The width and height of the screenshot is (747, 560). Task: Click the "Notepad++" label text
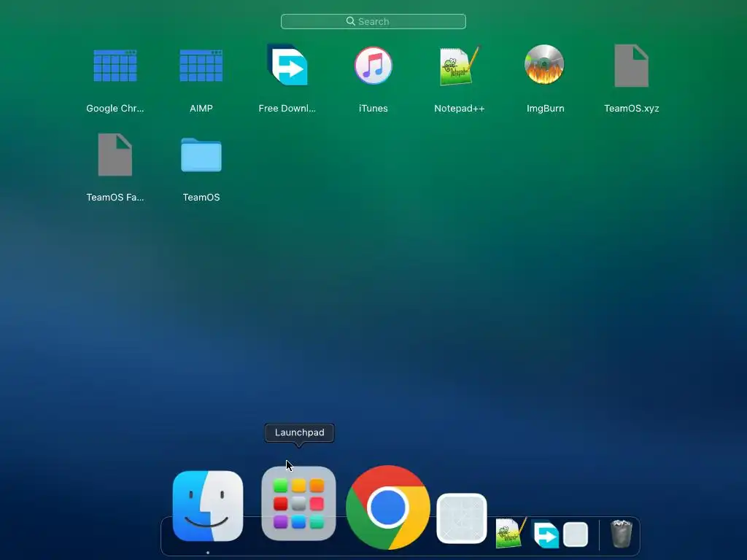click(460, 108)
